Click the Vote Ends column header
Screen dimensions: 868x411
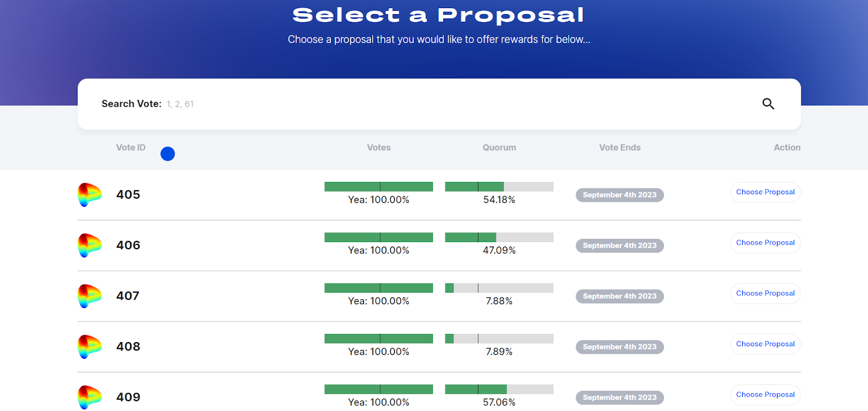pos(620,148)
